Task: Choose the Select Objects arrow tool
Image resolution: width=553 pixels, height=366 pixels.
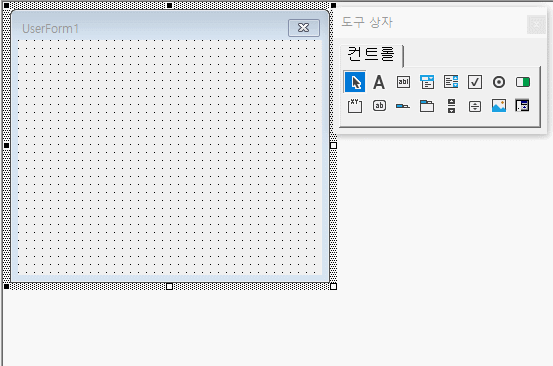Action: click(x=355, y=82)
